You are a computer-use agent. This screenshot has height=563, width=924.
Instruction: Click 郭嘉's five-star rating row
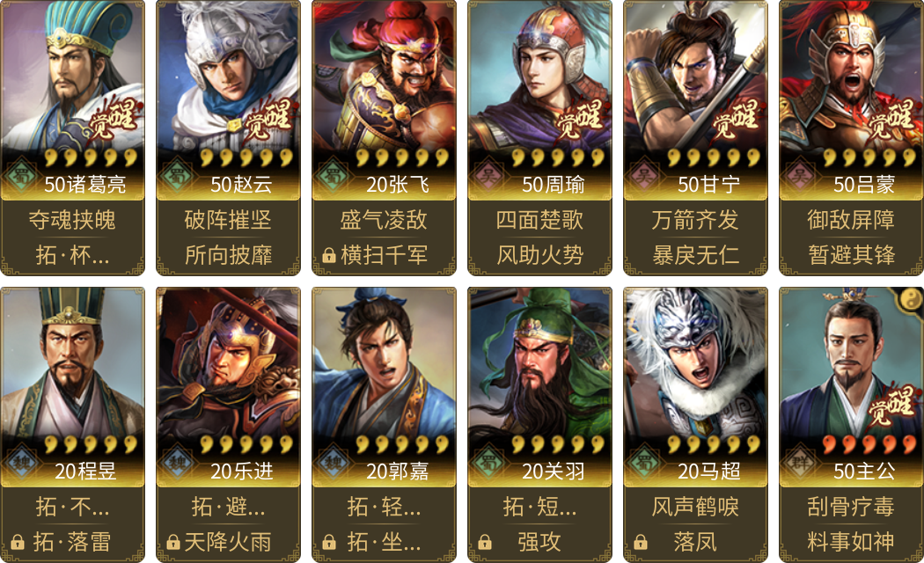(402, 444)
